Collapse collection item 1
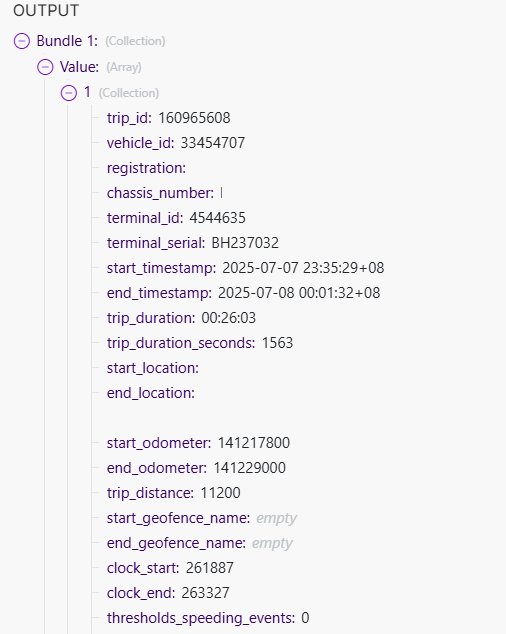Viewport: 506px width, 634px height. [69, 93]
